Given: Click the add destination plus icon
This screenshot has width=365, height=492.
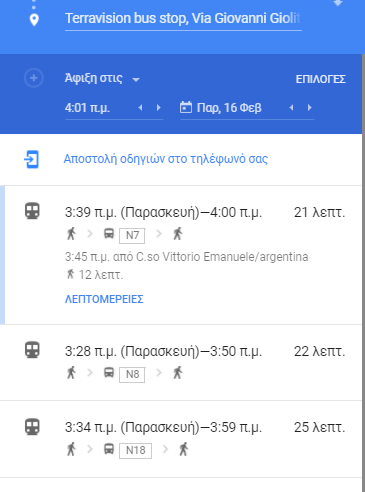Looking at the screenshot, I should [34, 78].
